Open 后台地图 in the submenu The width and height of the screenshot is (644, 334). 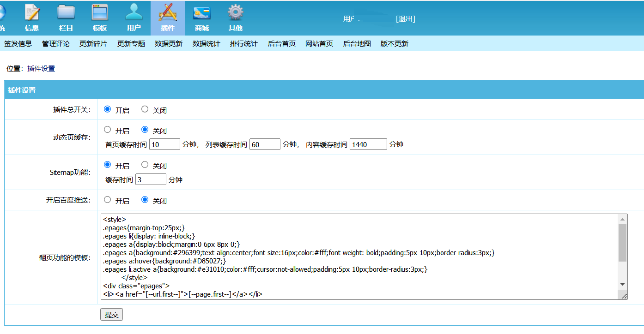(357, 44)
